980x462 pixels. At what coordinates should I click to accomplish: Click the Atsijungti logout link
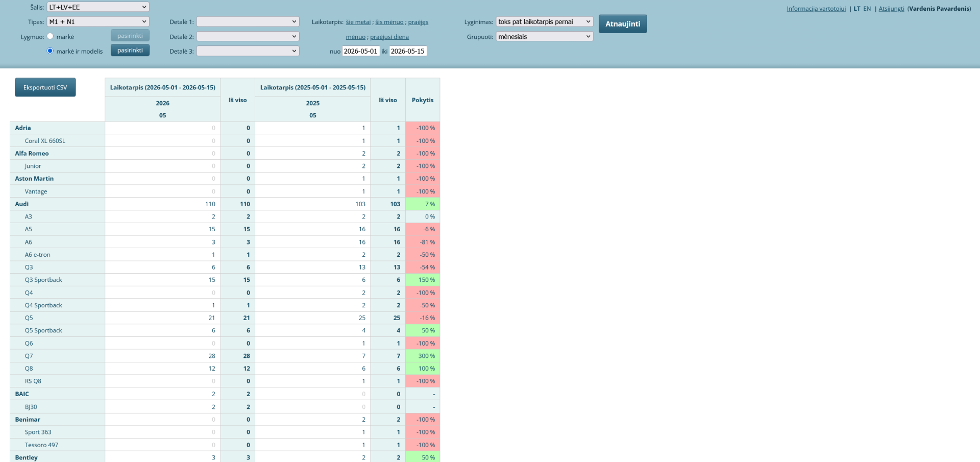891,9
